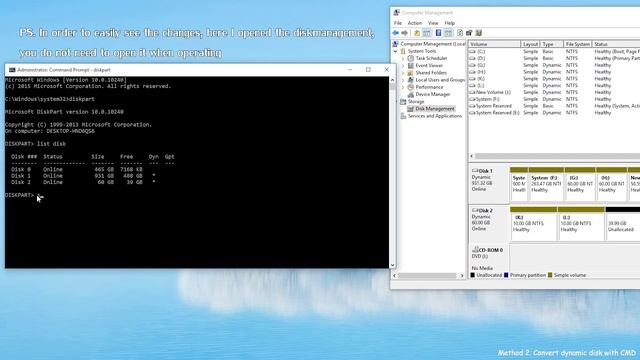Minimize the Command Prompt window
Viewport: 640px width, 360px height.
pos(350,70)
